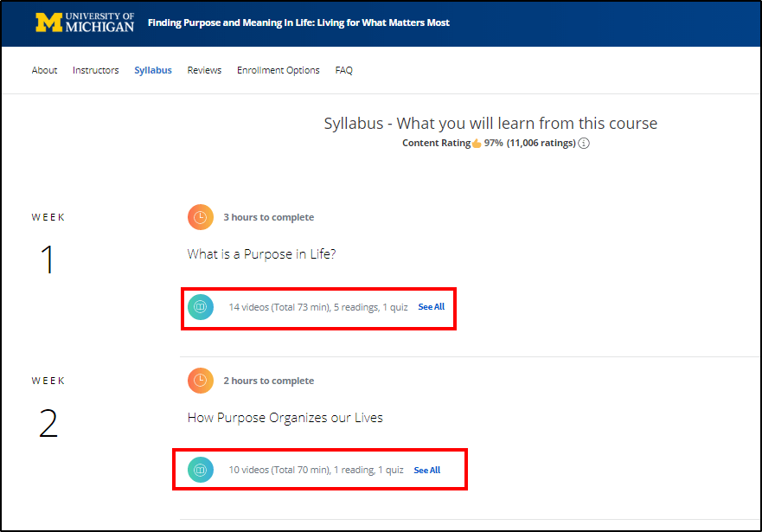Expand Week 1 materials via See All
762x532 pixels.
click(431, 306)
